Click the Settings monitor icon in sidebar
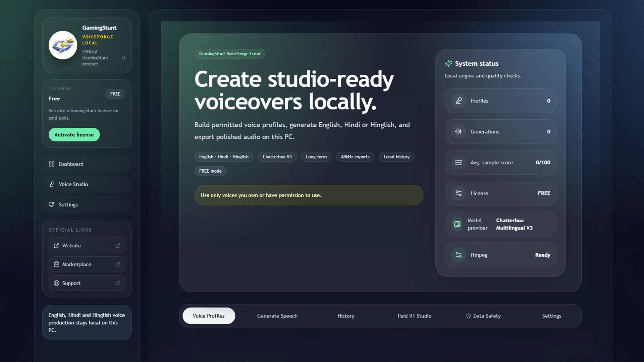644x362 pixels. [52, 204]
